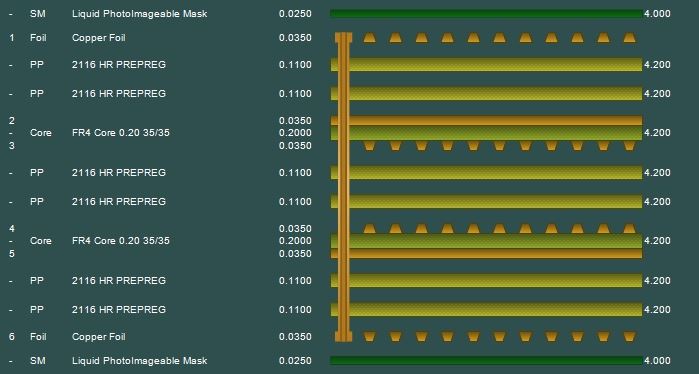This screenshot has height=374, width=699.
Task: Click the 0.0350 thickness of layer 6
Action: [x=295, y=337]
